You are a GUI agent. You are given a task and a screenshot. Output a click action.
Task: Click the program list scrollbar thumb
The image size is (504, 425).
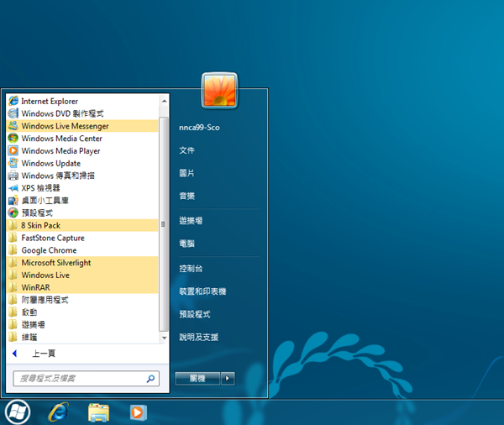pyautogui.click(x=164, y=224)
